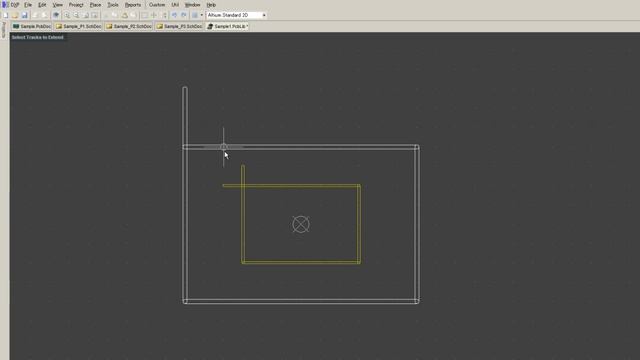The height and width of the screenshot is (360, 640).
Task: Switch to the Sample.PcbDoc tab
Action: click(32, 26)
